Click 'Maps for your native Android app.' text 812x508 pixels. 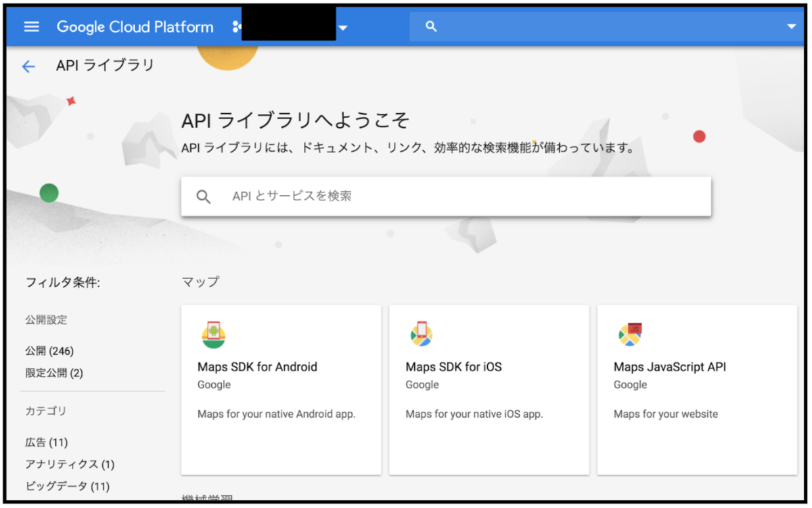276,414
